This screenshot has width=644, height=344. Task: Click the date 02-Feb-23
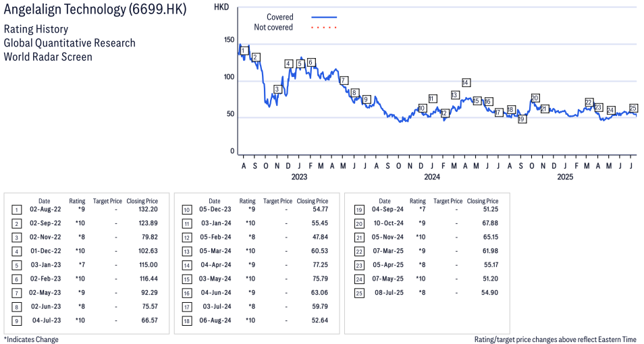point(45,279)
